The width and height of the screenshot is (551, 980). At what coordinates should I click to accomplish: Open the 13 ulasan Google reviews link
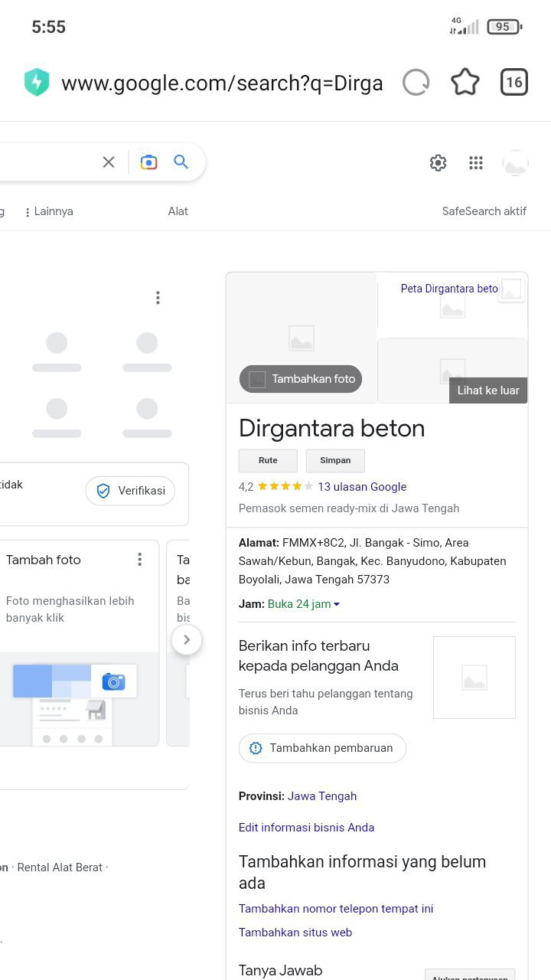point(362,487)
